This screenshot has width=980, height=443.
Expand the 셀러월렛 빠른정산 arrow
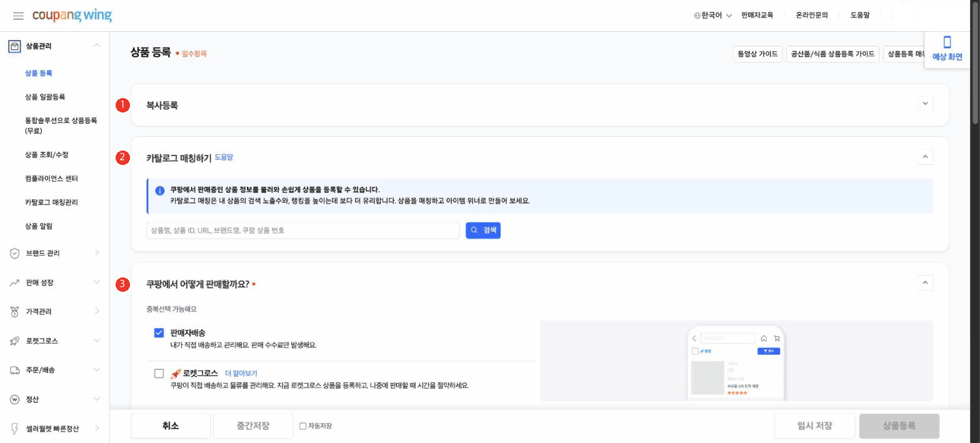click(97, 428)
